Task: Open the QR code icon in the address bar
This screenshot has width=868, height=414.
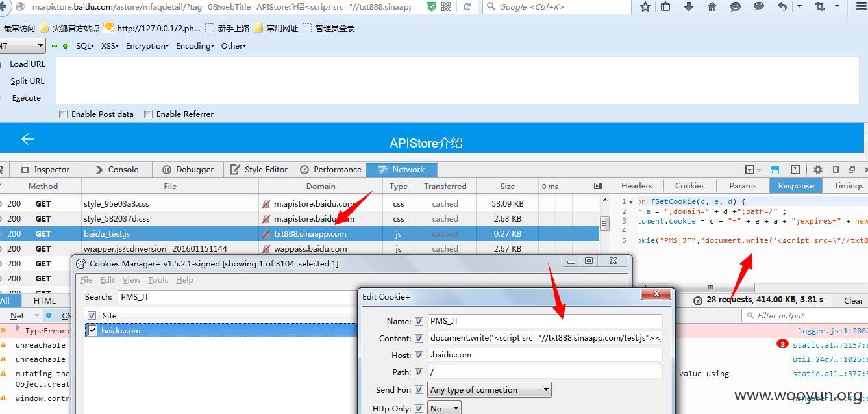Action: [x=446, y=6]
